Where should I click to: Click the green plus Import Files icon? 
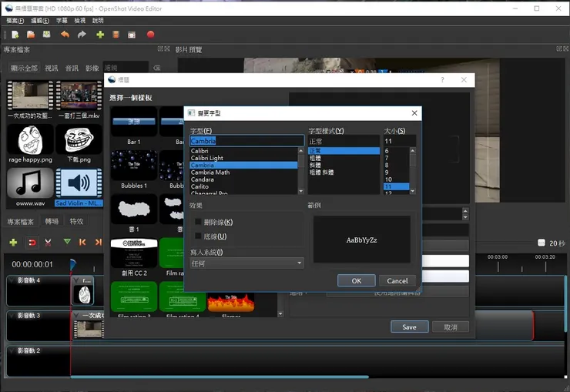point(99,35)
